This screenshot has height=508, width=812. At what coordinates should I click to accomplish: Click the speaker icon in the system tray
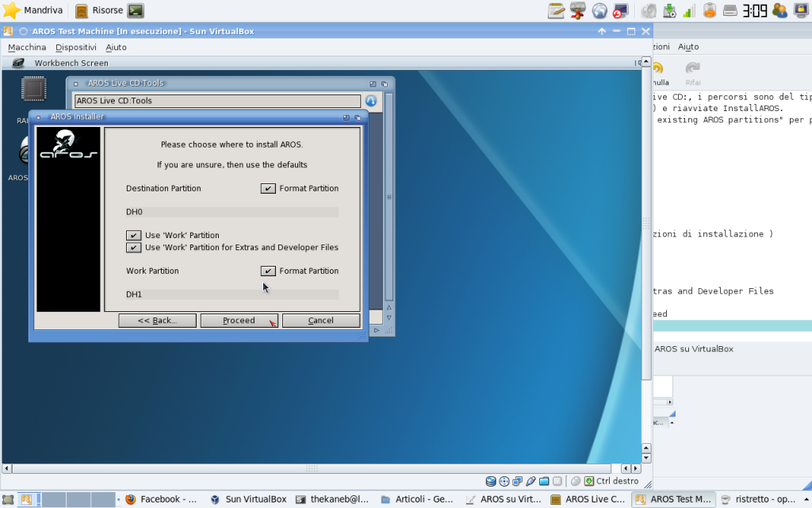(649, 10)
